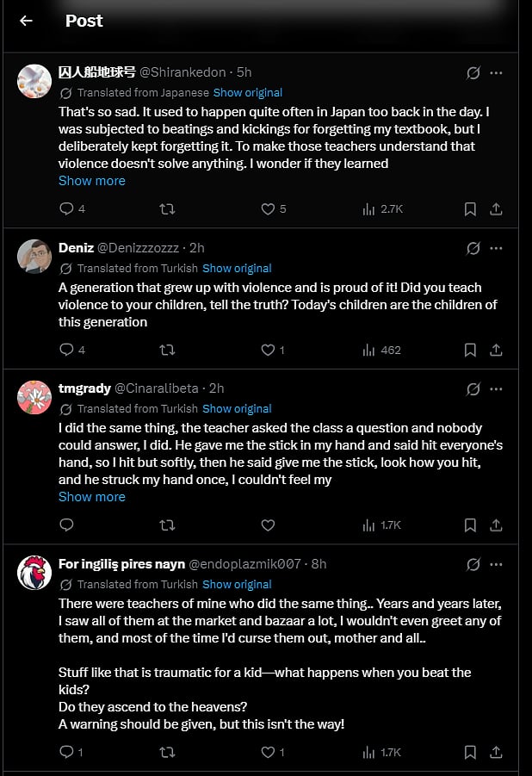The height and width of the screenshot is (776, 532).
Task: Open more options menu on endoplazmik007's post
Action: coord(496,565)
